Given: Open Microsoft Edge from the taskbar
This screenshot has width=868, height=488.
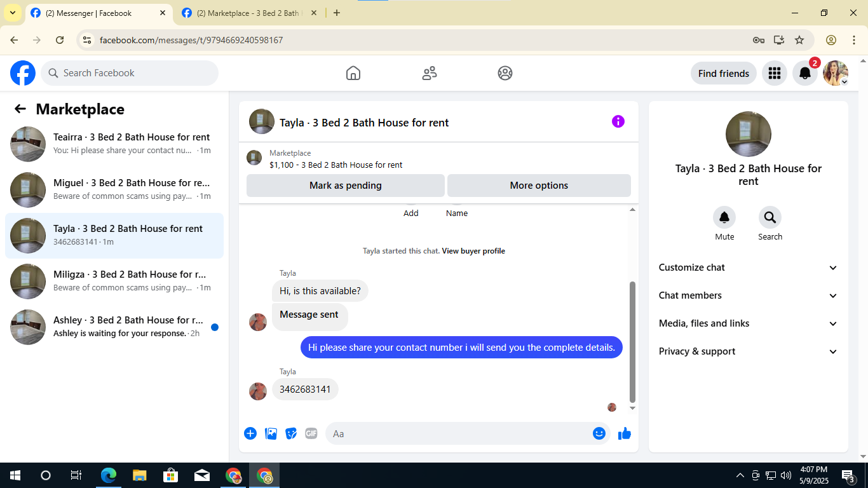Looking at the screenshot, I should pos(109,475).
